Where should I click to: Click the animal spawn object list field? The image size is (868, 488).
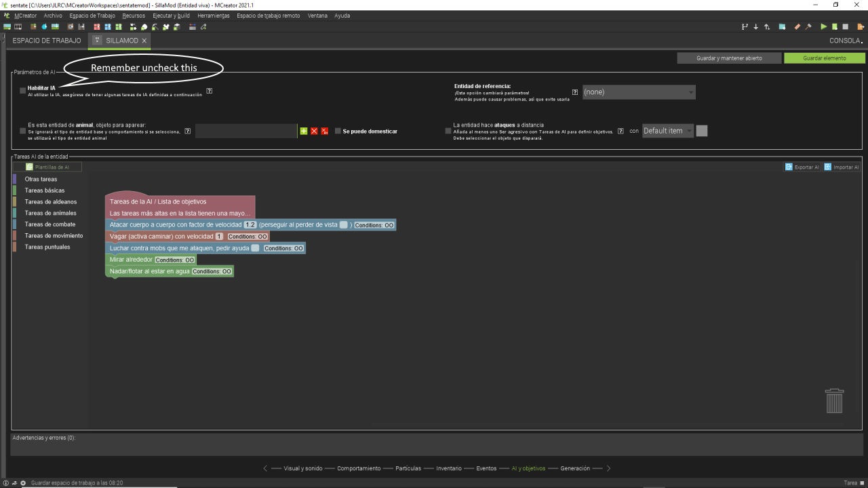pos(246,131)
